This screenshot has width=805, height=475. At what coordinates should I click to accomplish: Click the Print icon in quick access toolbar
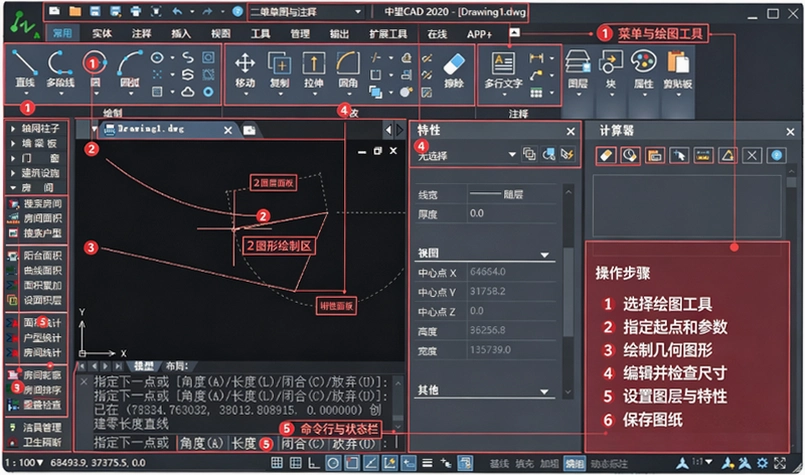point(136,11)
